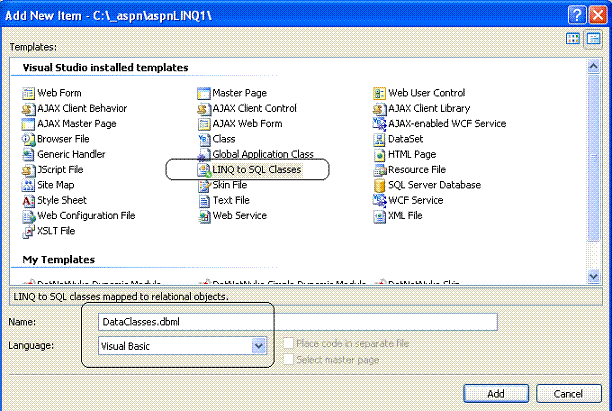Pick the SQL Server Database icon
The image size is (612, 411).
click(379, 185)
